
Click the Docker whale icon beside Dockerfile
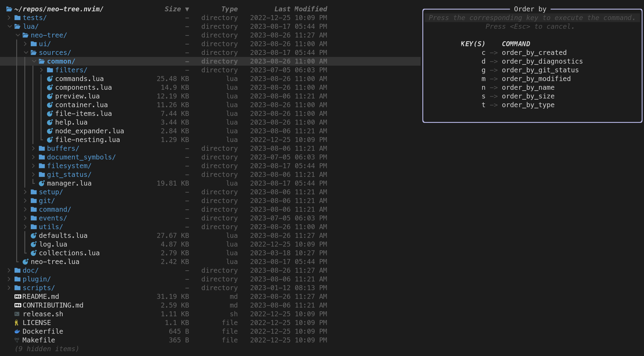17,331
